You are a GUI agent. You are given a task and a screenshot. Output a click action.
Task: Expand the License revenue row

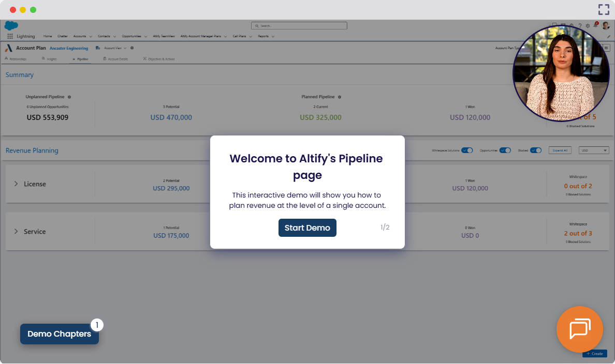tap(16, 184)
